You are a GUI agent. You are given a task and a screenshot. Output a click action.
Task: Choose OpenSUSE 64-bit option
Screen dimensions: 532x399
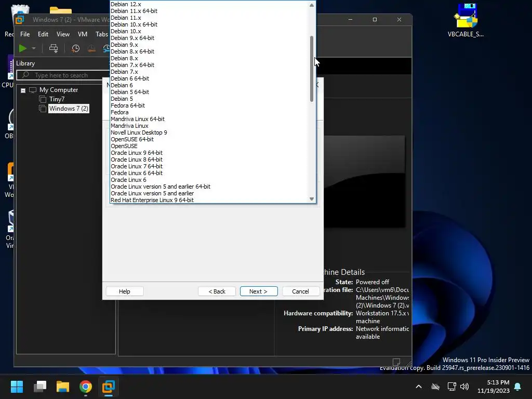[132, 139]
